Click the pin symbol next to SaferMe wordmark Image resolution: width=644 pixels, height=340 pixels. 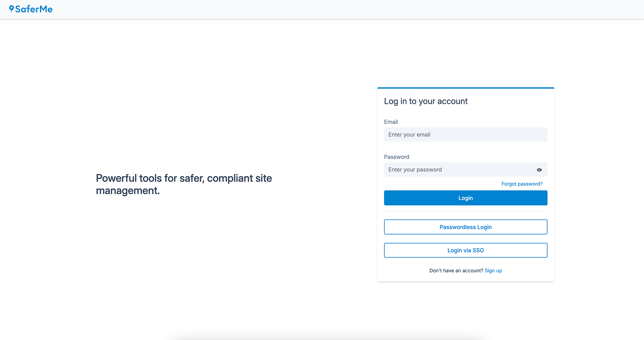[12, 8]
